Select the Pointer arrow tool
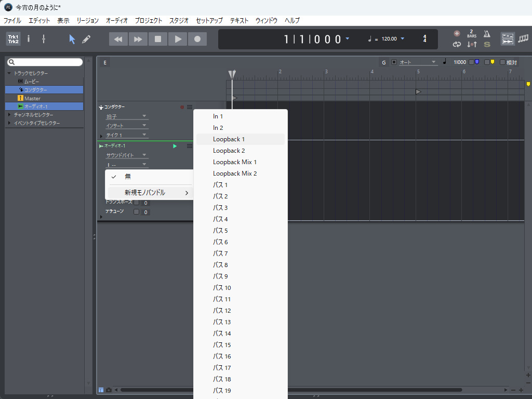 [72, 39]
